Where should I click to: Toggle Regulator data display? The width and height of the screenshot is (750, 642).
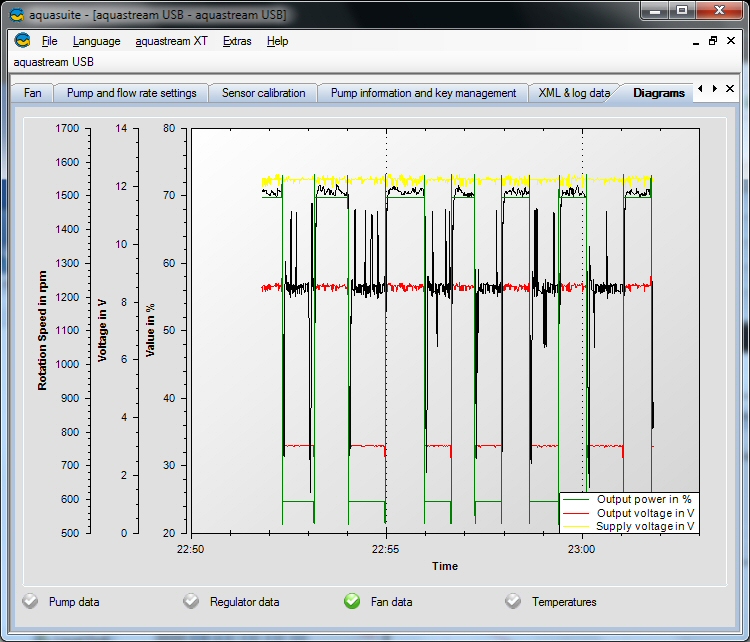pyautogui.click(x=191, y=601)
